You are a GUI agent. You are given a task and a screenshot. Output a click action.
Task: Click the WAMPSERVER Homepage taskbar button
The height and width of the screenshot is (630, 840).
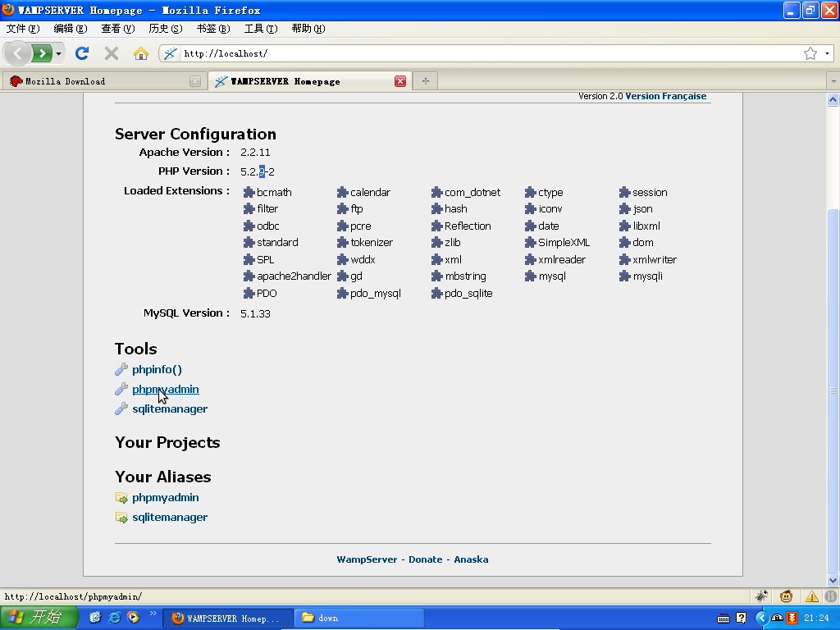pos(228,619)
